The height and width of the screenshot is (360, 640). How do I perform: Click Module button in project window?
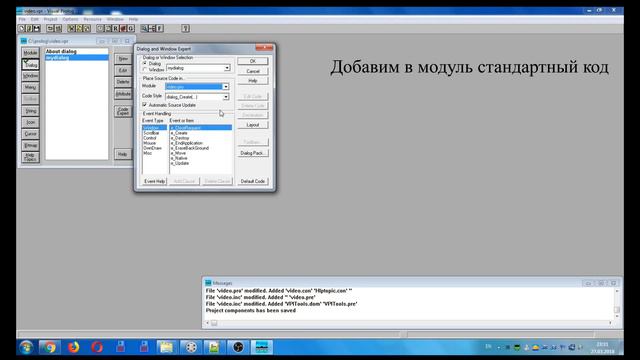click(30, 53)
